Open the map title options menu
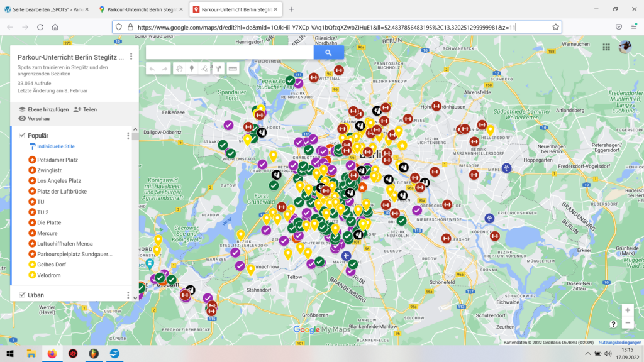Screen dimensions: 644x362 (131, 57)
